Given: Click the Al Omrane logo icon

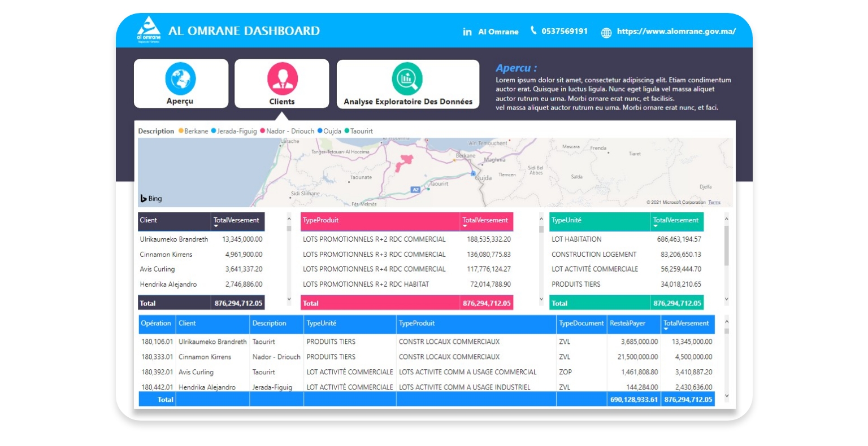Looking at the screenshot, I should coord(149,29).
